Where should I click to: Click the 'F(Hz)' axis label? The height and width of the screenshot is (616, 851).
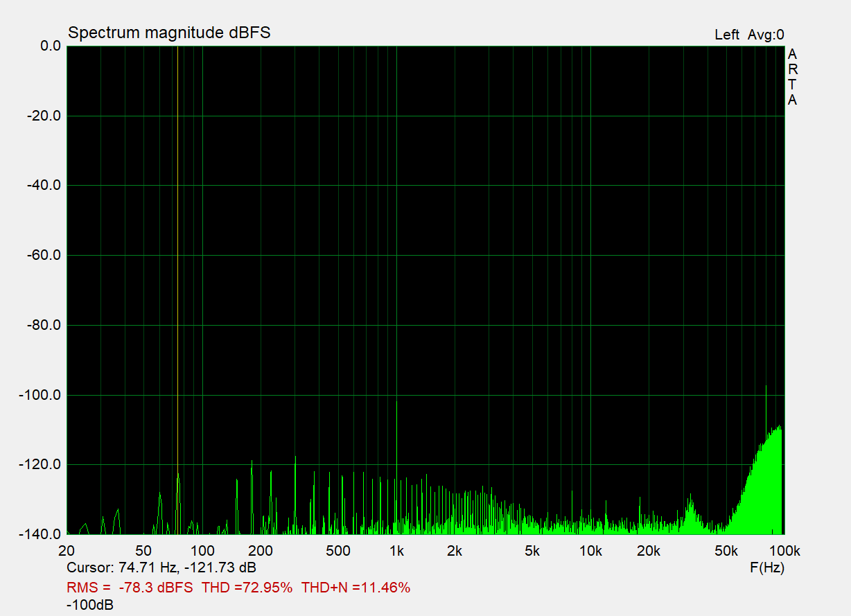pos(767,567)
